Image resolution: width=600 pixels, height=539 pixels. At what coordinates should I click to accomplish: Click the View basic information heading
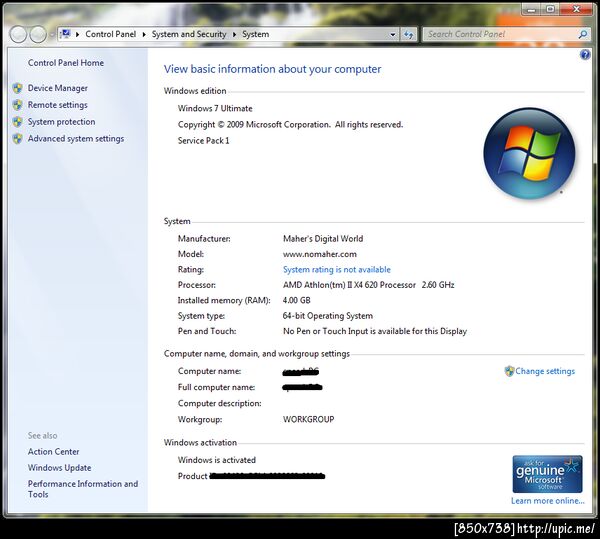tap(272, 69)
